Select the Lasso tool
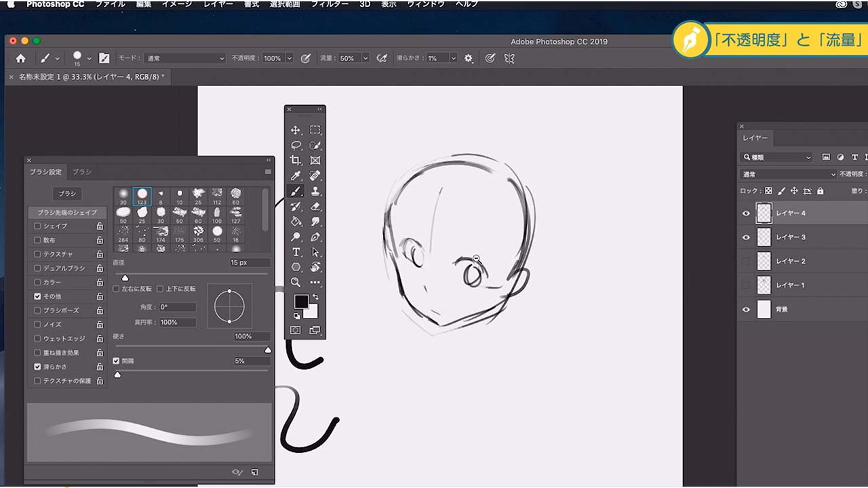Viewport: 868px width, 488px height. click(296, 146)
